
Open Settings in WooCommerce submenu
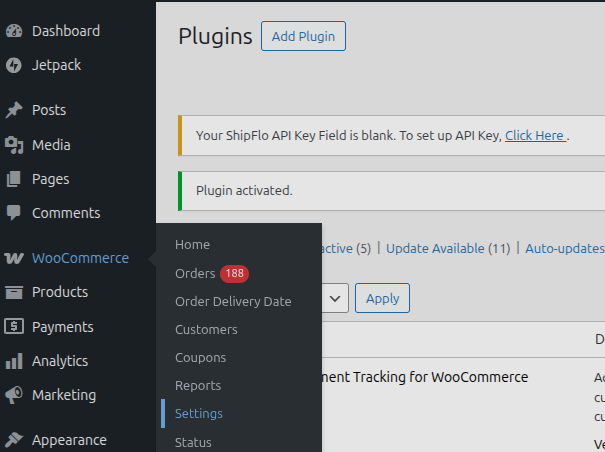[198, 413]
